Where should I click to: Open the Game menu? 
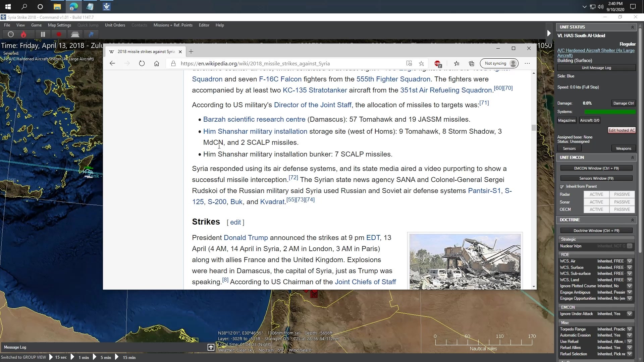click(x=36, y=25)
